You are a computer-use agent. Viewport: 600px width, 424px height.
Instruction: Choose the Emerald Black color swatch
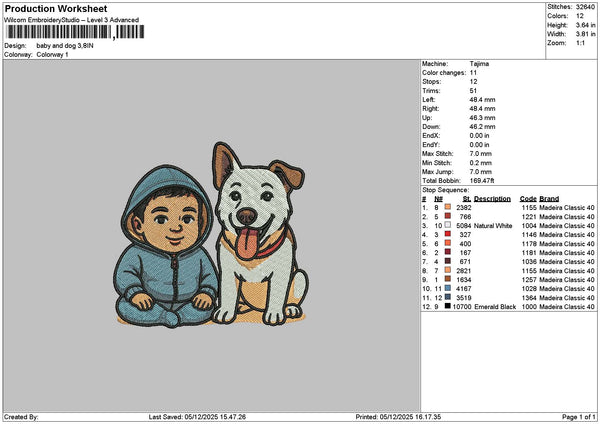[x=447, y=306]
